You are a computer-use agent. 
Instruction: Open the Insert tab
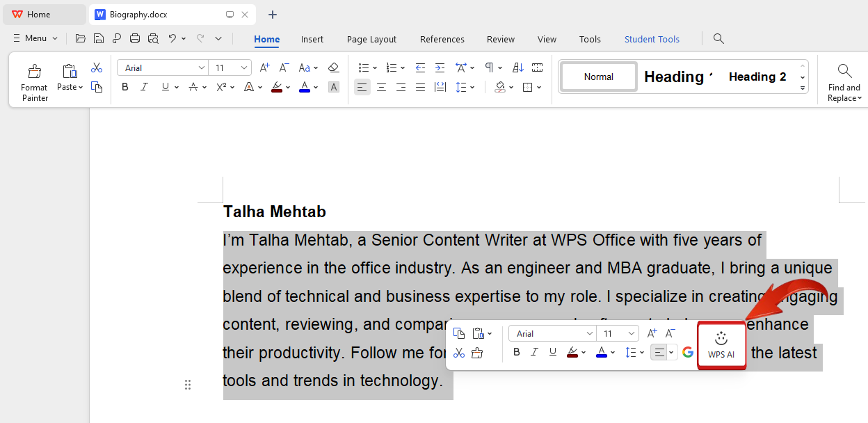point(312,39)
